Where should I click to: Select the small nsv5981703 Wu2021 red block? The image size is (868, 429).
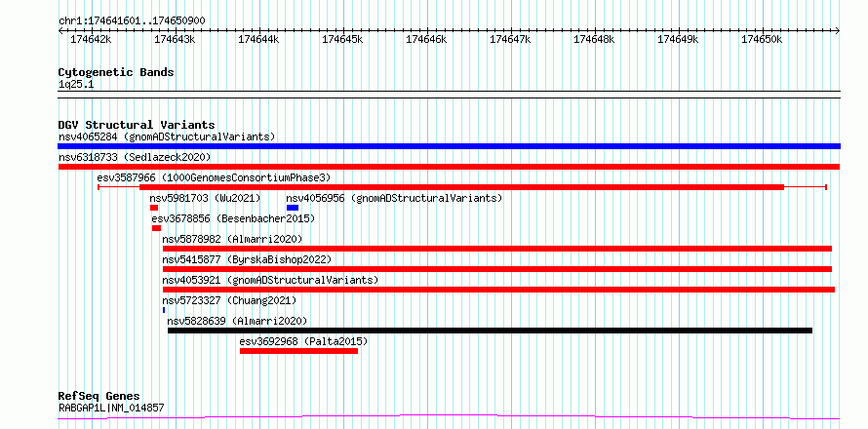pyautogui.click(x=154, y=208)
